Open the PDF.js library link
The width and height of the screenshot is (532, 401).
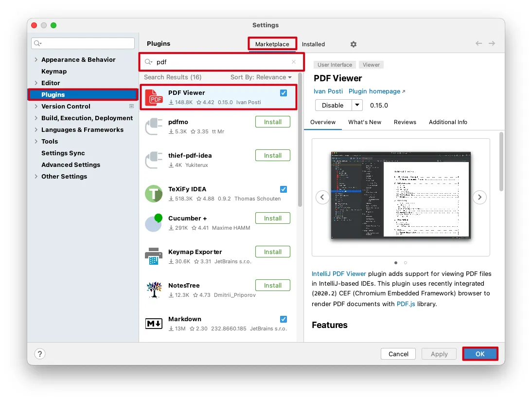(406, 304)
